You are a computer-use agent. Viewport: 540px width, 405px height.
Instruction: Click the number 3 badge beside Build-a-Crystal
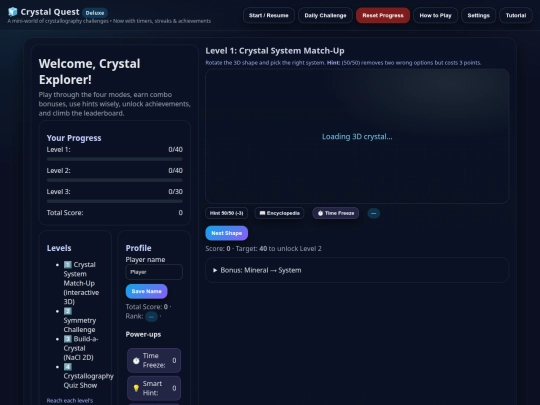tap(68, 339)
